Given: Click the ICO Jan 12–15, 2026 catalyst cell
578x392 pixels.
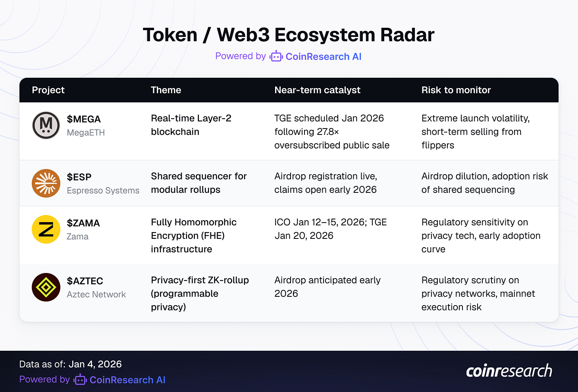Looking at the screenshot, I should tap(331, 229).
